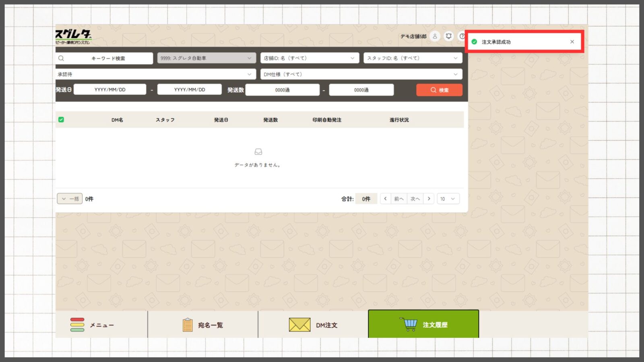Expand the 店舗ID dropdown

click(x=309, y=58)
